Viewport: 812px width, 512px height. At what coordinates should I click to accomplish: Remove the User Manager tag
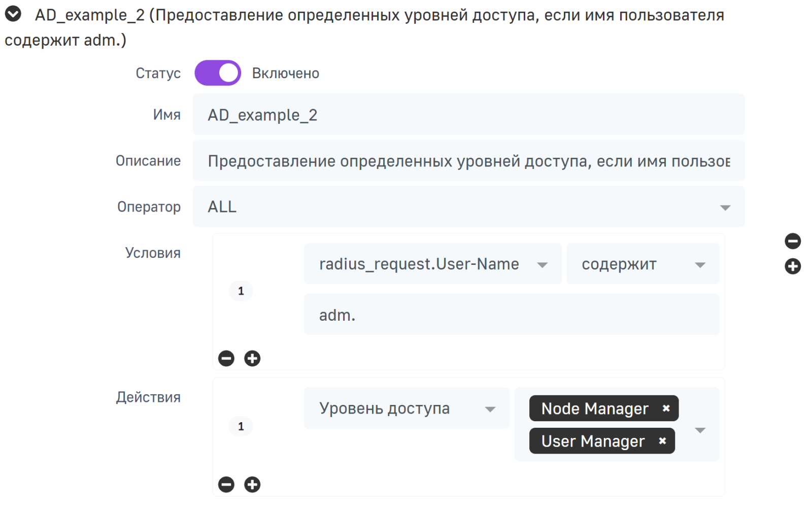click(662, 441)
